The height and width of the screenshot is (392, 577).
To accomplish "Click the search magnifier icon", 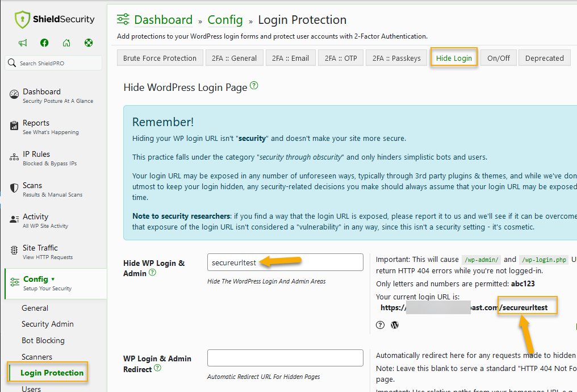I will [x=12, y=63].
